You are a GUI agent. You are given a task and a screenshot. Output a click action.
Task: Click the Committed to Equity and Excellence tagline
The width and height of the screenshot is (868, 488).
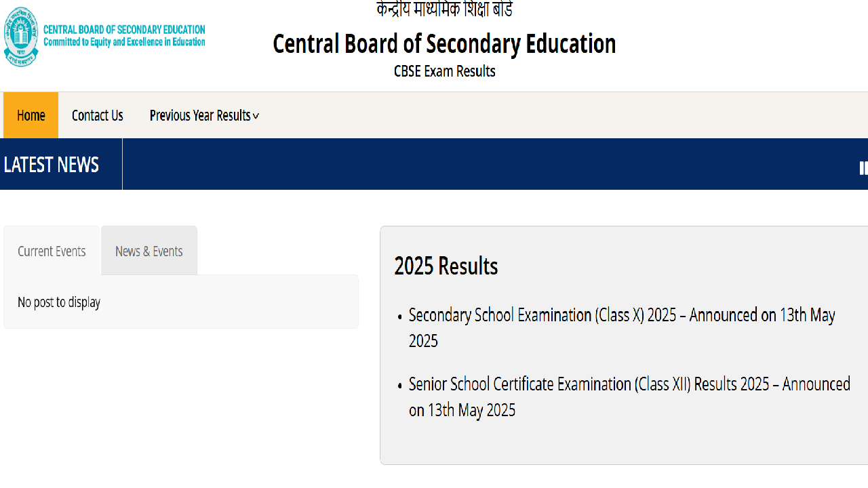[x=124, y=42]
